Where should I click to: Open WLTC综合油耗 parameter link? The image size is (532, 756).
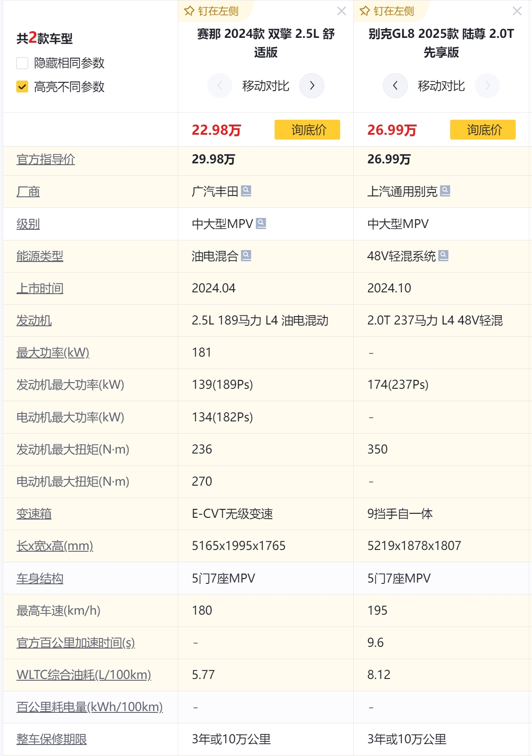pyautogui.click(x=84, y=675)
